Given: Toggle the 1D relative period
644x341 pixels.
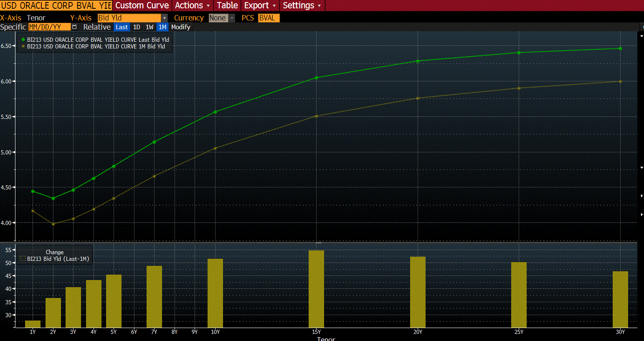Looking at the screenshot, I should [137, 27].
